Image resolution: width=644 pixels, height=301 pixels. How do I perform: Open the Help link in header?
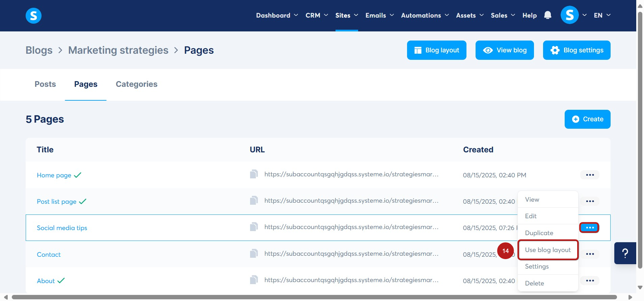529,15
